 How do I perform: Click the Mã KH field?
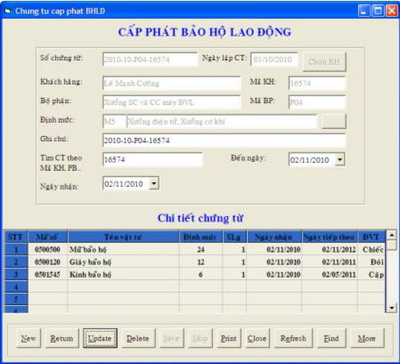317,83
